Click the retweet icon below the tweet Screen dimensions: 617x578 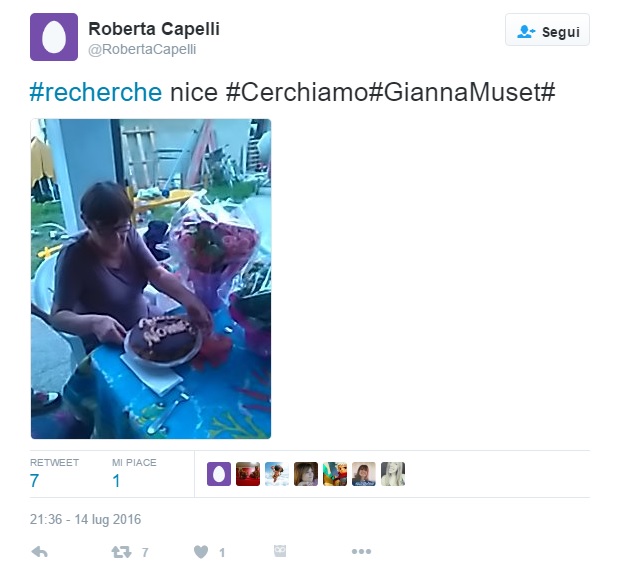(x=121, y=552)
